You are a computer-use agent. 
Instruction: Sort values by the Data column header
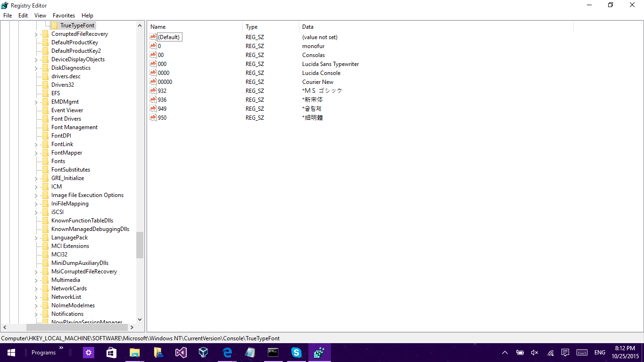(x=436, y=27)
